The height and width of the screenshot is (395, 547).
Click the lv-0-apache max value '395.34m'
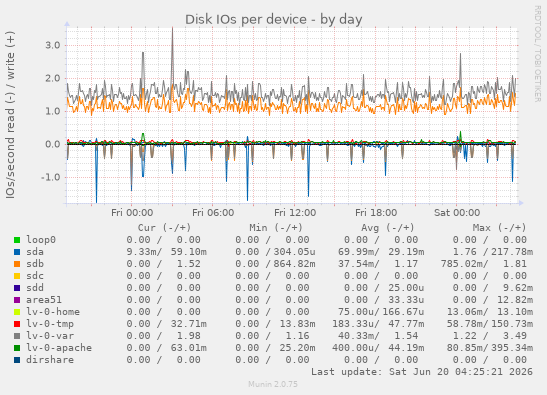pyautogui.click(x=512, y=348)
